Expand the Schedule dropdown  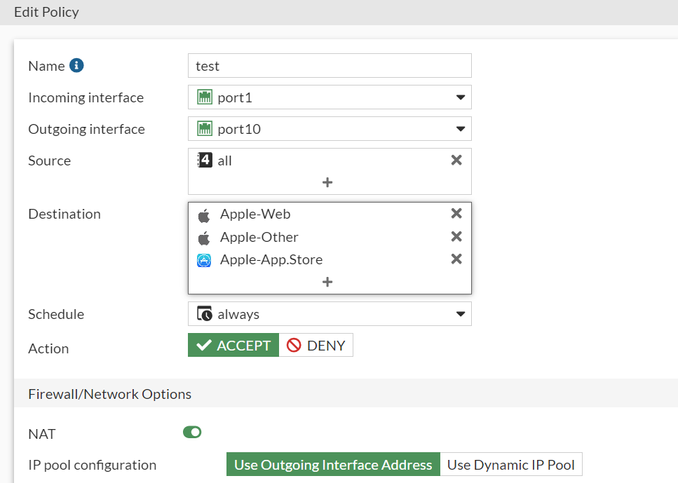460,314
